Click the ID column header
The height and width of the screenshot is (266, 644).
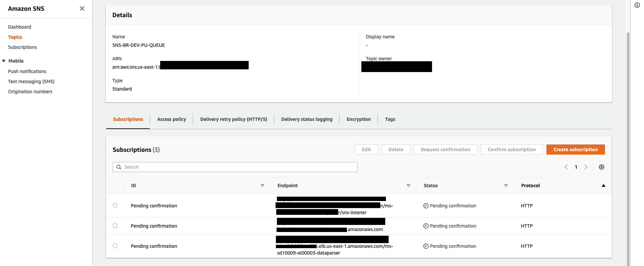click(134, 186)
